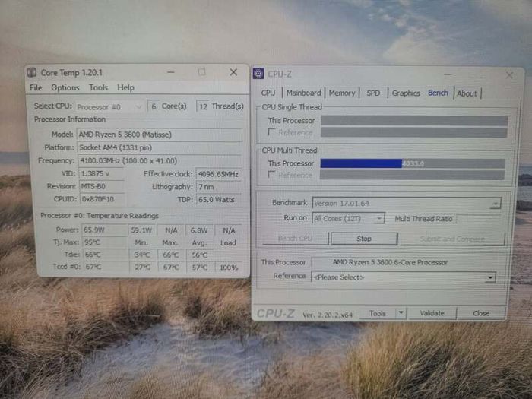
Task: Click the VID 1.3875 v value
Action: click(101, 174)
